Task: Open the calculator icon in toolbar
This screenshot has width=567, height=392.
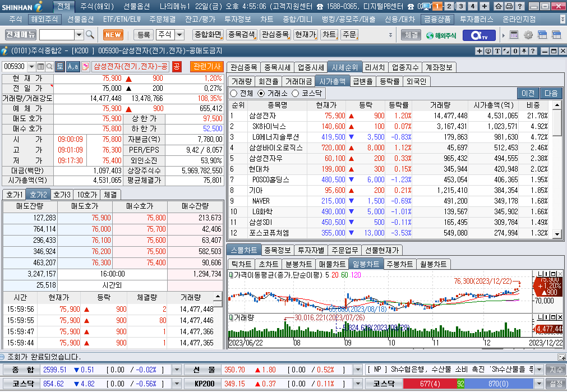Action: [x=514, y=35]
